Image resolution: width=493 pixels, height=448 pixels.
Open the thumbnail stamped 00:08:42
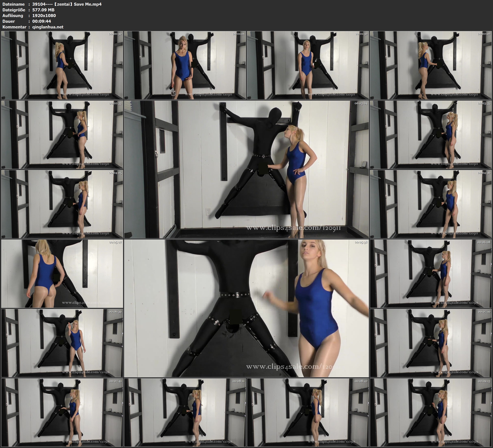[x=308, y=412]
